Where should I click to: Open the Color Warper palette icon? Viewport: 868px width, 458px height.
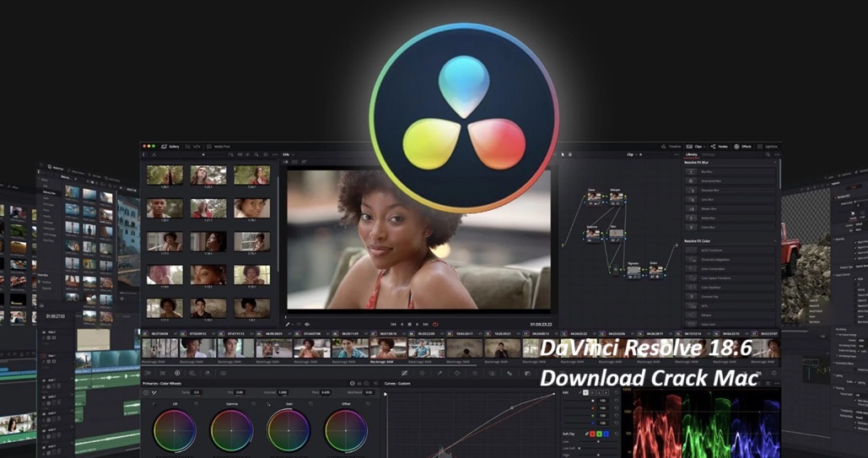(422, 374)
